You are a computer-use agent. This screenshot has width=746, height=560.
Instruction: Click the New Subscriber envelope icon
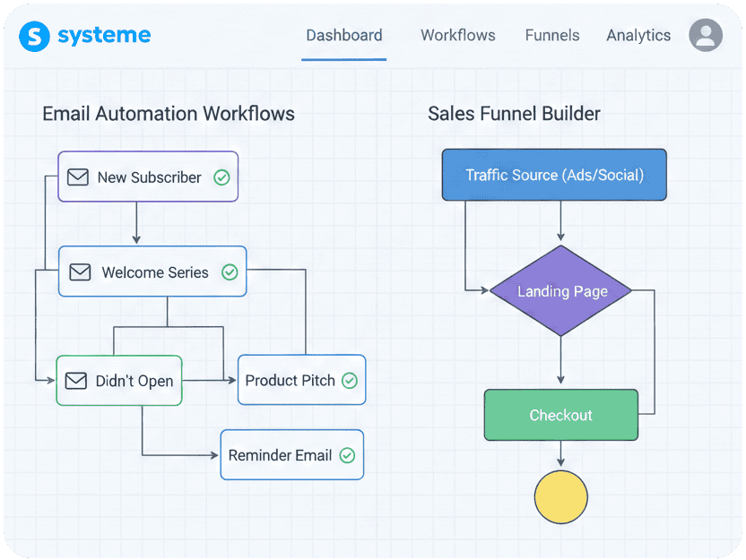pos(79,177)
